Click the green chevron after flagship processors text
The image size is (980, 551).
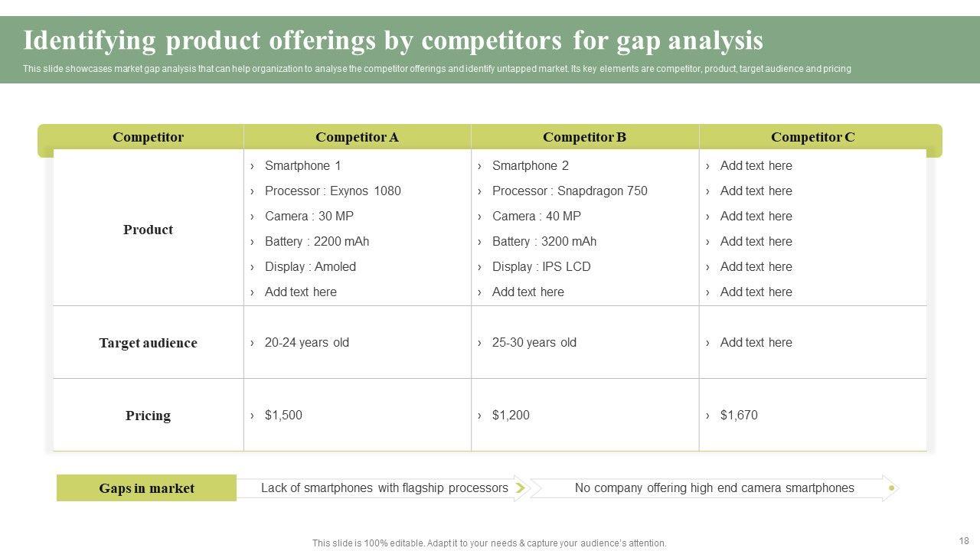point(521,487)
